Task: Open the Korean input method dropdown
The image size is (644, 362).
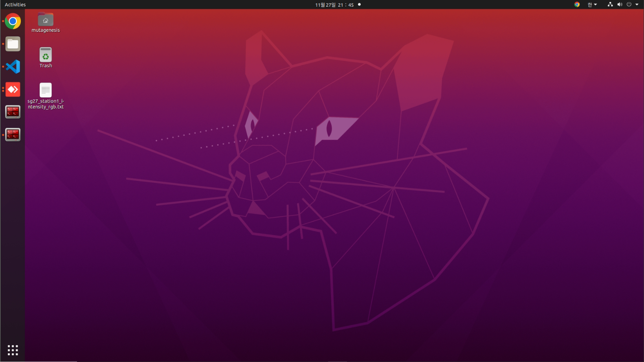Action: tap(592, 5)
